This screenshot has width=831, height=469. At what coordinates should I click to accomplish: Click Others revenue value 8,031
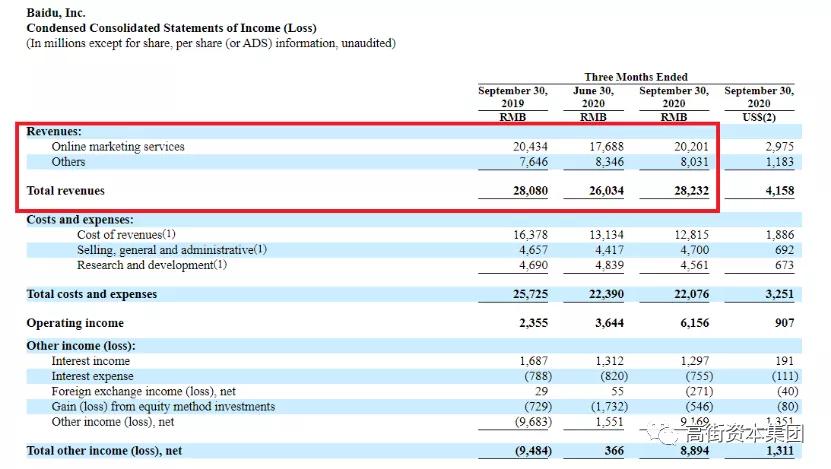coord(694,162)
